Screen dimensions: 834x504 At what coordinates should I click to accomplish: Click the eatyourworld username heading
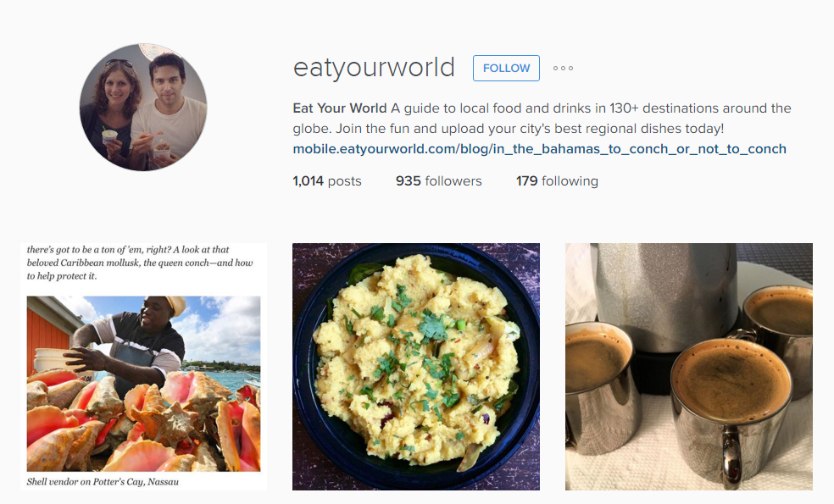[x=374, y=68]
